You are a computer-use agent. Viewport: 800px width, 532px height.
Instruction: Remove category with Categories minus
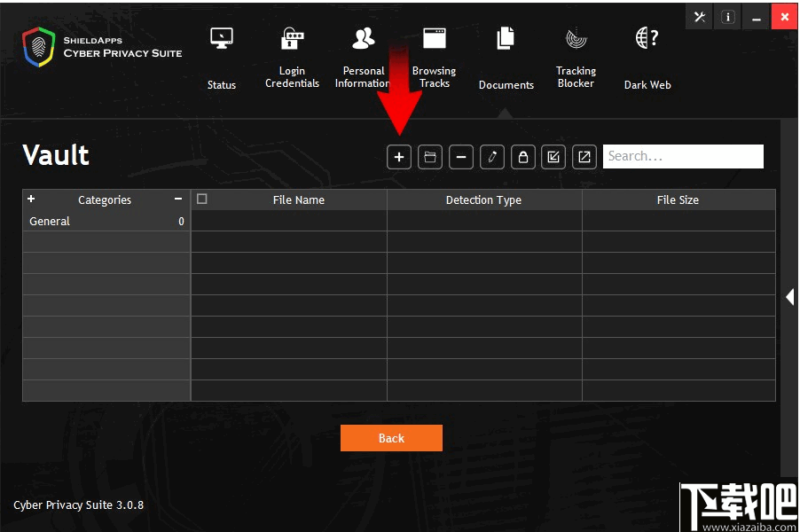pos(178,199)
